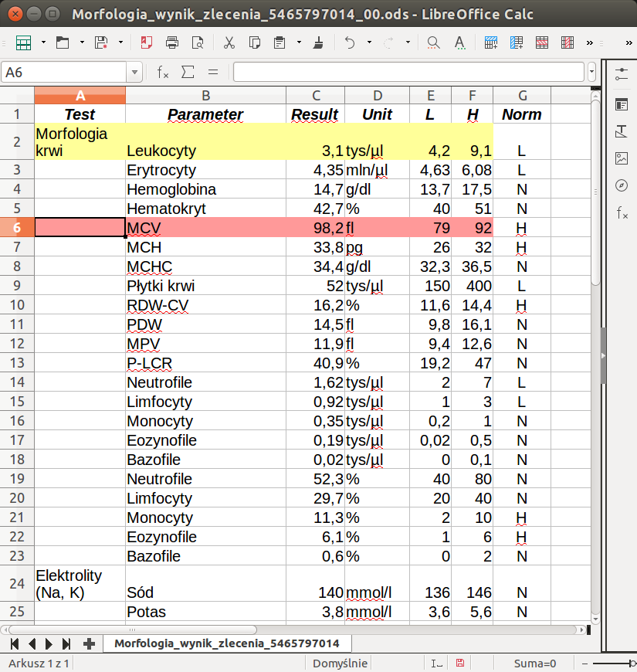637x672 pixels.
Task: Open the Undo history dropdown
Action: coord(369,42)
